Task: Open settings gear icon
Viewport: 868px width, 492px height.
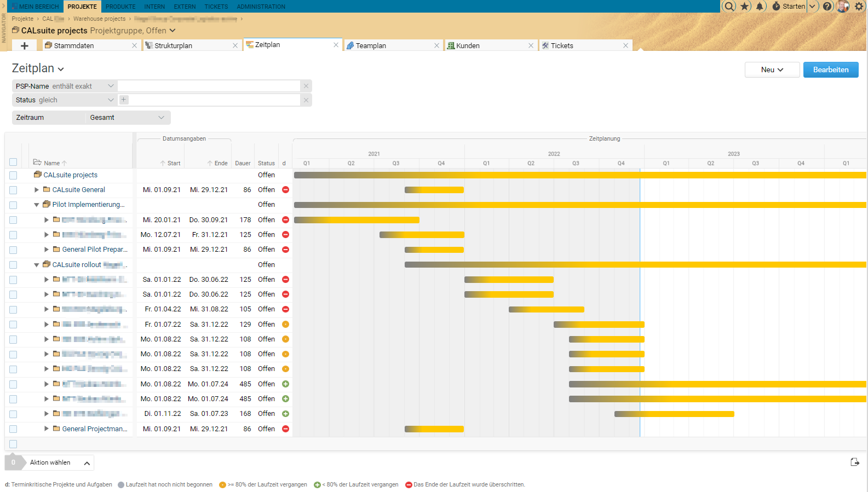Action: tap(859, 7)
